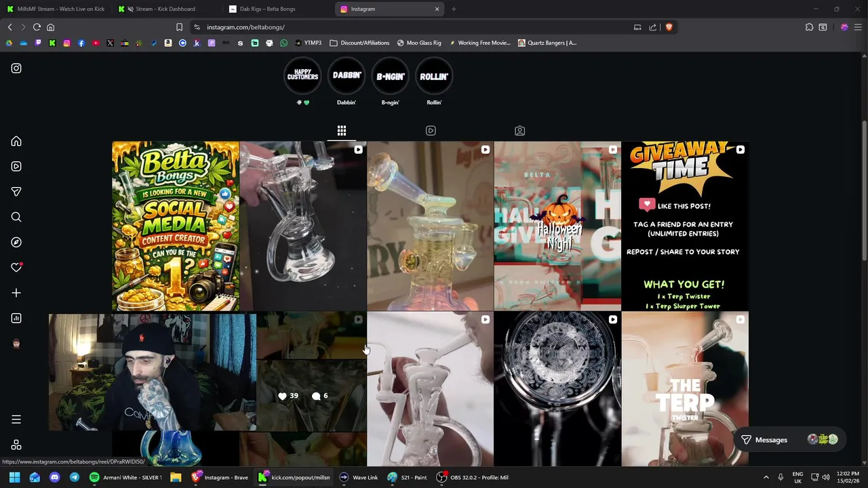Screen dimensions: 868x488
Task: Switch to the Reels tab on the profile
Action: [431, 130]
